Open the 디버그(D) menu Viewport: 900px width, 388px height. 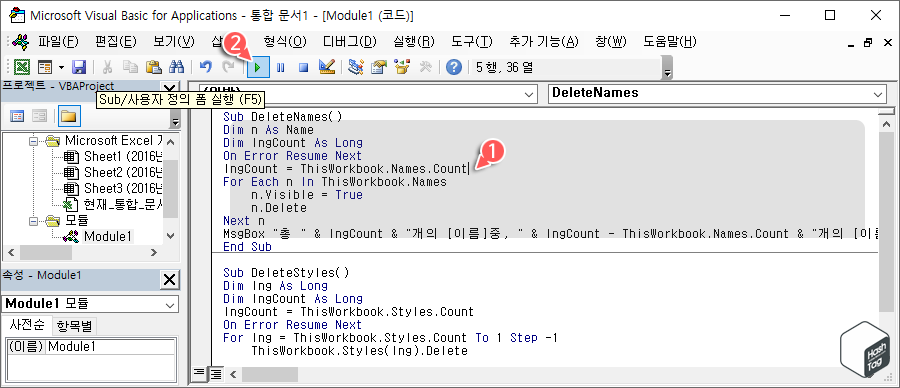[350, 42]
